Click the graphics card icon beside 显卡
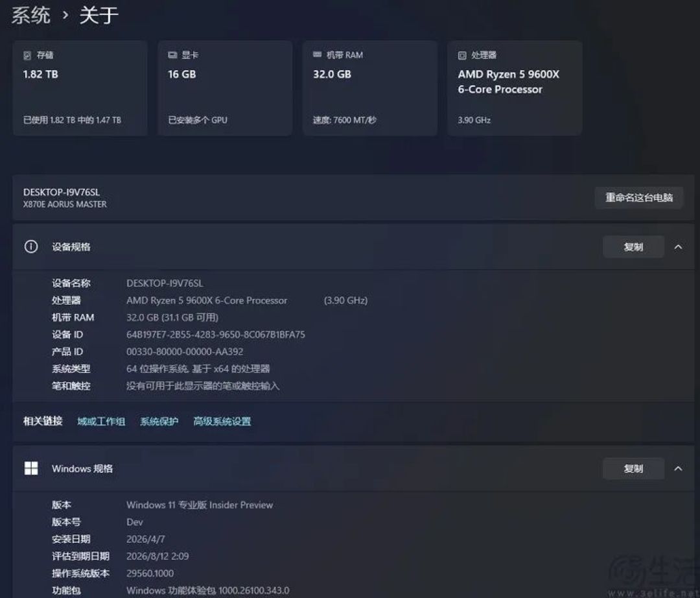The height and width of the screenshot is (598, 700). click(172, 55)
